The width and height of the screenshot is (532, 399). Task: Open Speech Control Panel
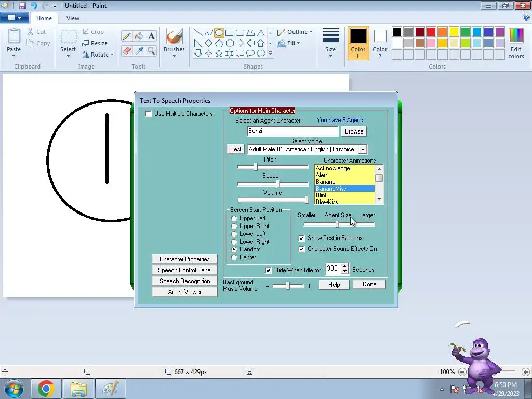pyautogui.click(x=184, y=270)
